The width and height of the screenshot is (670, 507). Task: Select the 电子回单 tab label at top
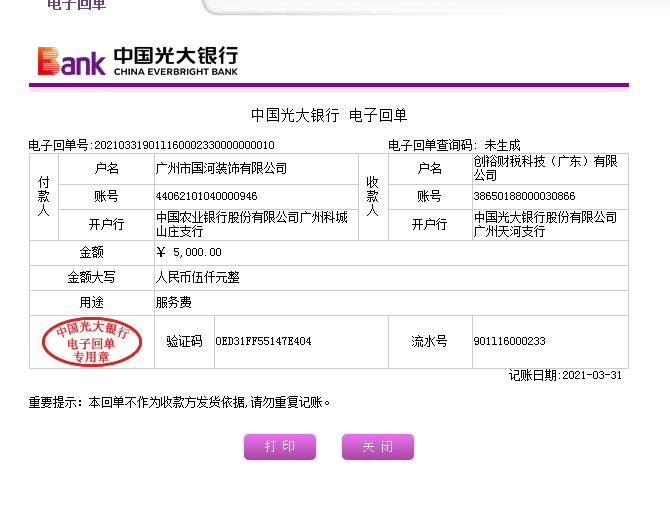(x=76, y=5)
